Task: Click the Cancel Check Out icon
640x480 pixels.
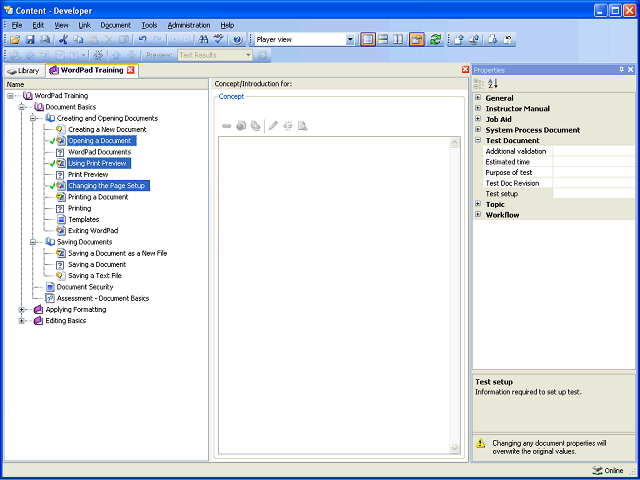Action: (508, 40)
